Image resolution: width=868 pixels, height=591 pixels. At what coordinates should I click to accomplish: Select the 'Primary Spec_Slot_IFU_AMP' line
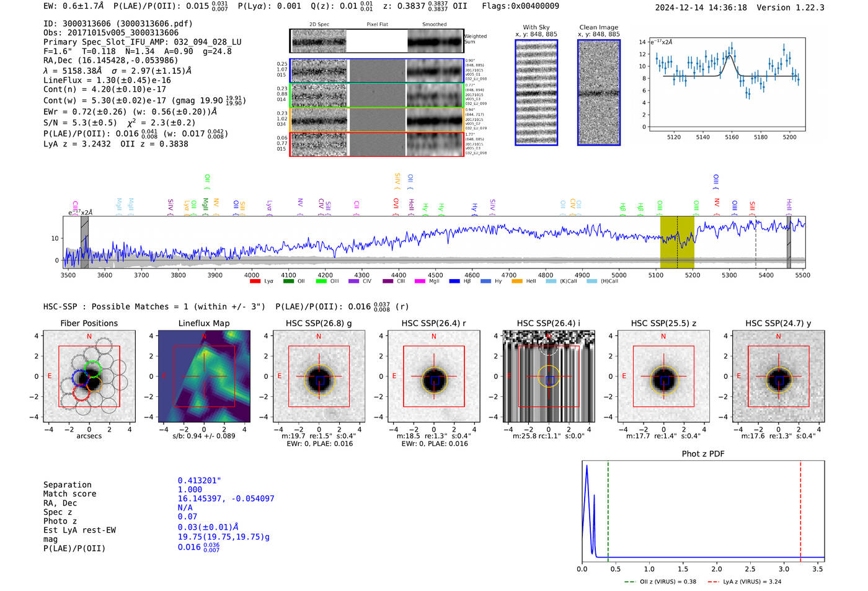tap(143, 42)
